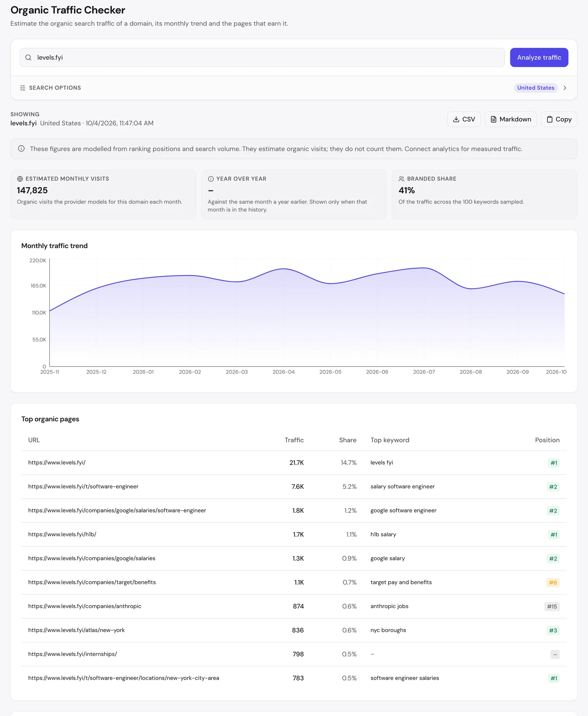Click the Top keyword column header
588x716 pixels.
tap(390, 440)
